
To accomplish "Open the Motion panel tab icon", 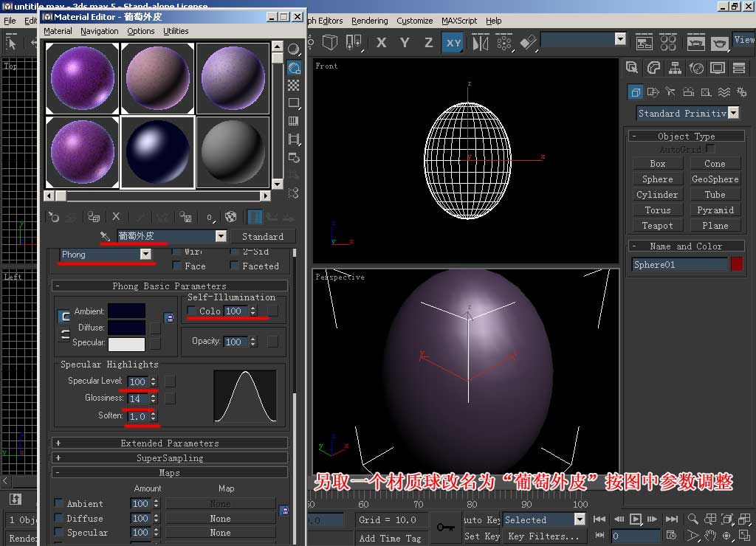I will click(x=696, y=68).
